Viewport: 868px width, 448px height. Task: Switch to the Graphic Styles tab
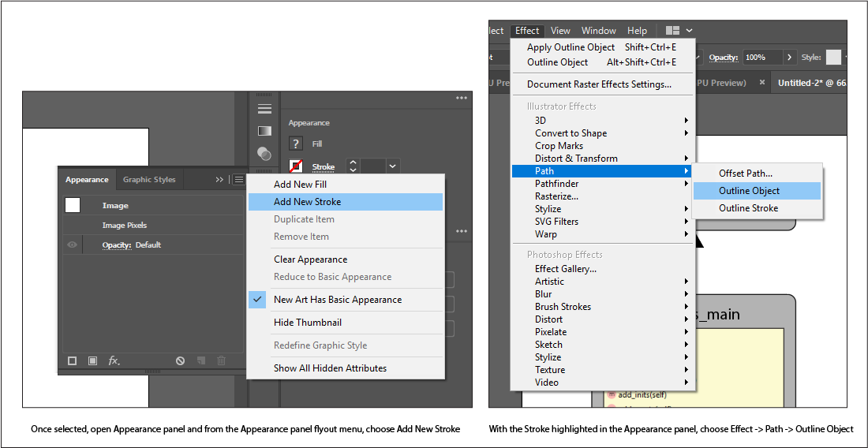(x=149, y=180)
